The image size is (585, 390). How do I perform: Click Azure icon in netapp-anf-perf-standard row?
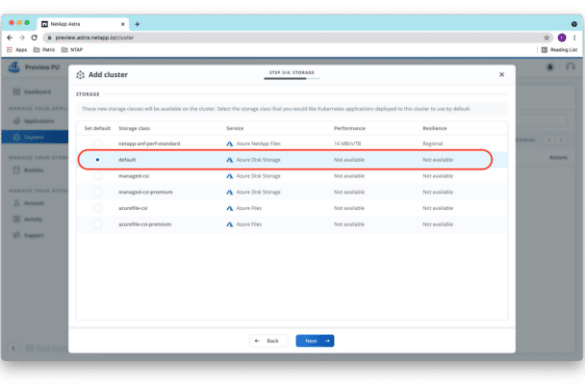pyautogui.click(x=229, y=144)
